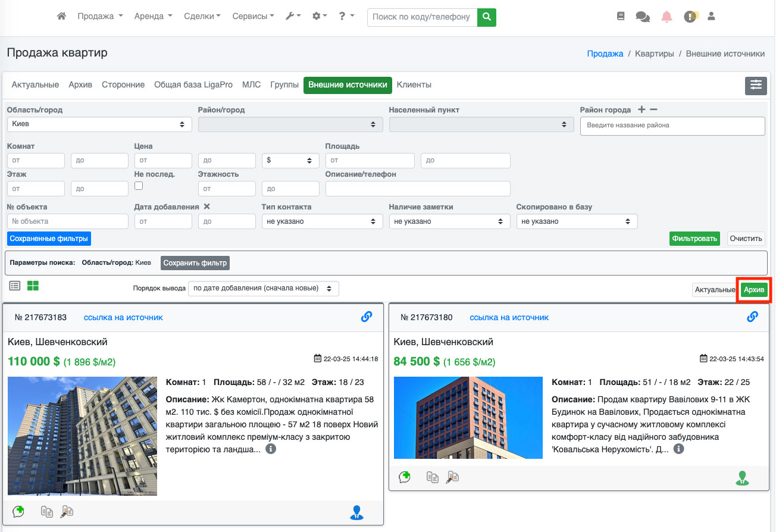This screenshot has width=776, height=532.
Task: Clear date added with the X icon
Action: click(207, 206)
